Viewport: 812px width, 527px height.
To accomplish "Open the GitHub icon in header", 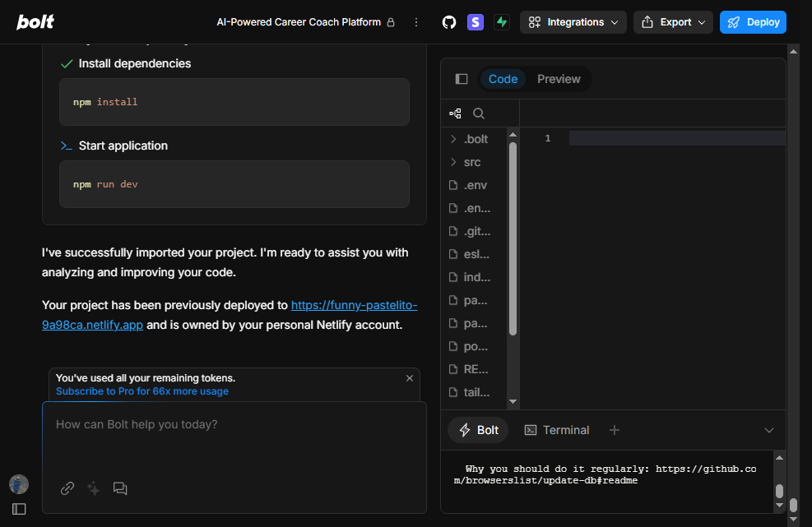I will click(x=449, y=22).
